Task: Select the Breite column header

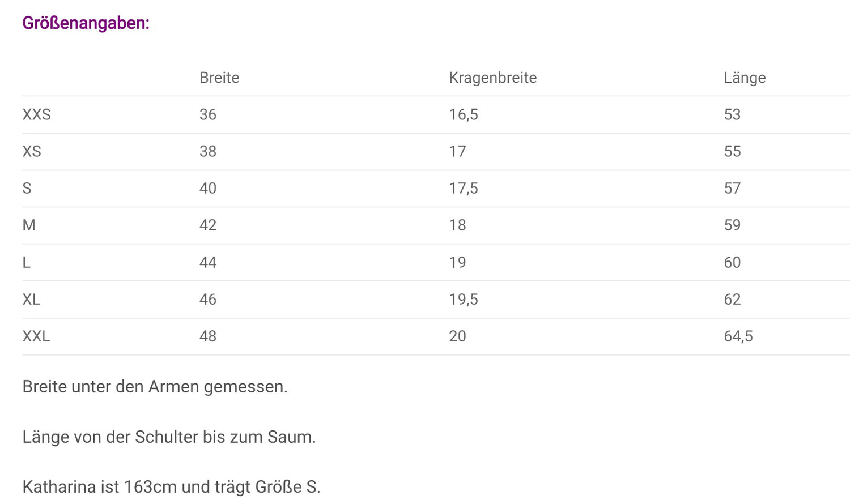Action: coord(219,78)
